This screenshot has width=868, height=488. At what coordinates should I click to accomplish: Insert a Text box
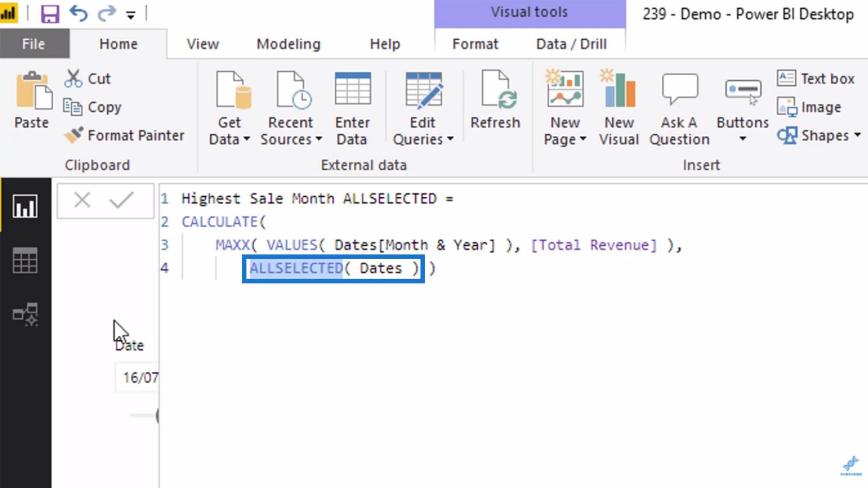coord(815,78)
